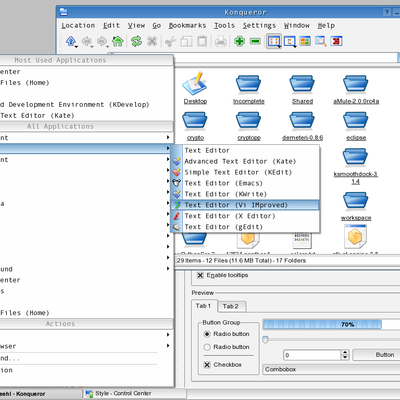Switch to Tab 2 in preview
Image resolution: width=400 pixels, height=400 pixels.
pos(231,306)
